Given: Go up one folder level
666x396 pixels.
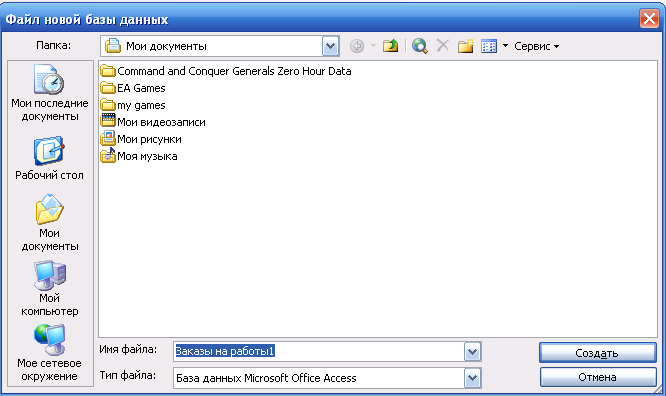Looking at the screenshot, I should point(390,46).
